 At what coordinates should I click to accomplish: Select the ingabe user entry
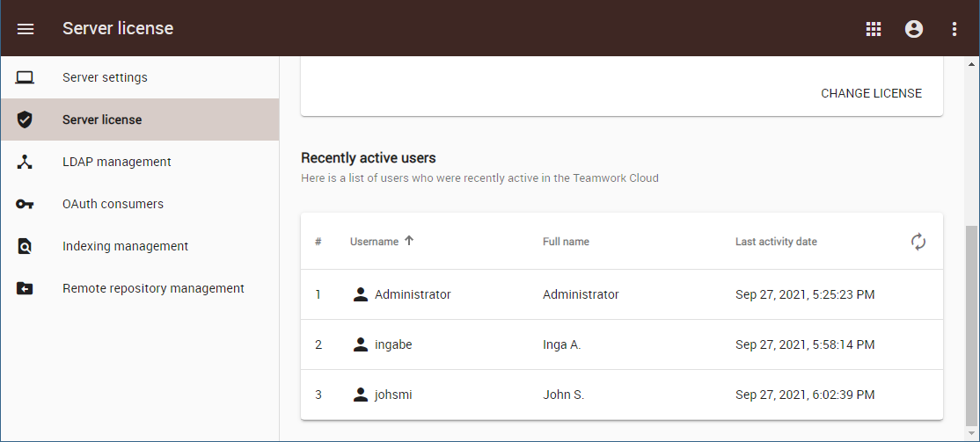(393, 344)
